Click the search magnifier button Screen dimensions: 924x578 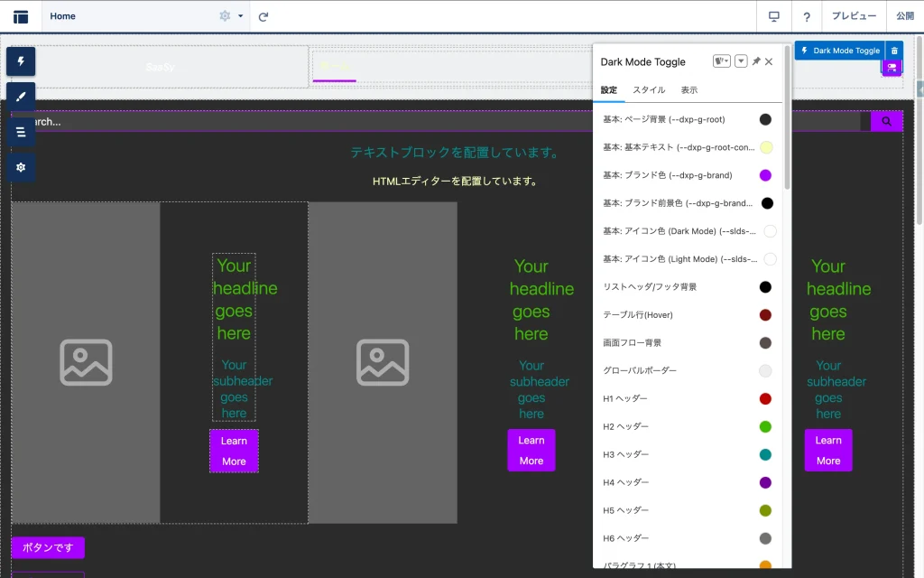pos(886,121)
